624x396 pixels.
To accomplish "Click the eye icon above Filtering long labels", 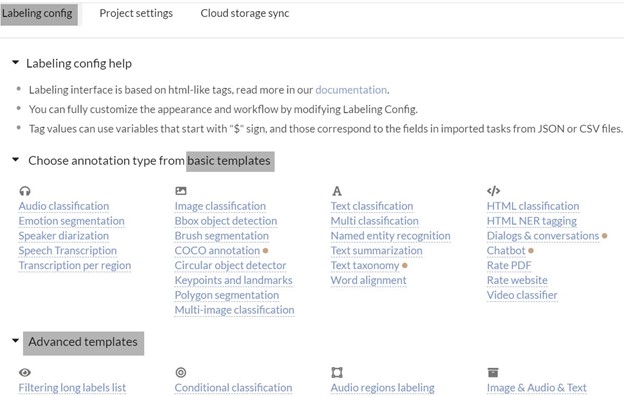I will click(x=25, y=373).
